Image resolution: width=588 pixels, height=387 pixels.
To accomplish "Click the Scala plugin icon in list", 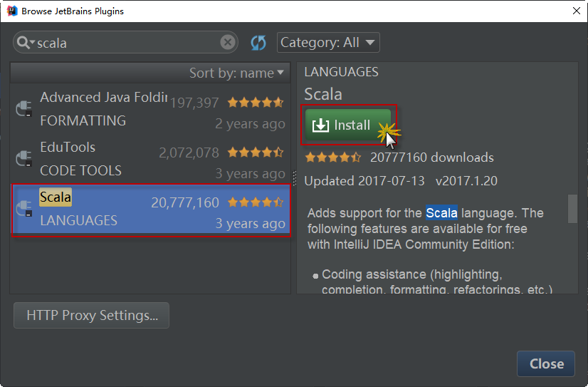I will coord(24,209).
